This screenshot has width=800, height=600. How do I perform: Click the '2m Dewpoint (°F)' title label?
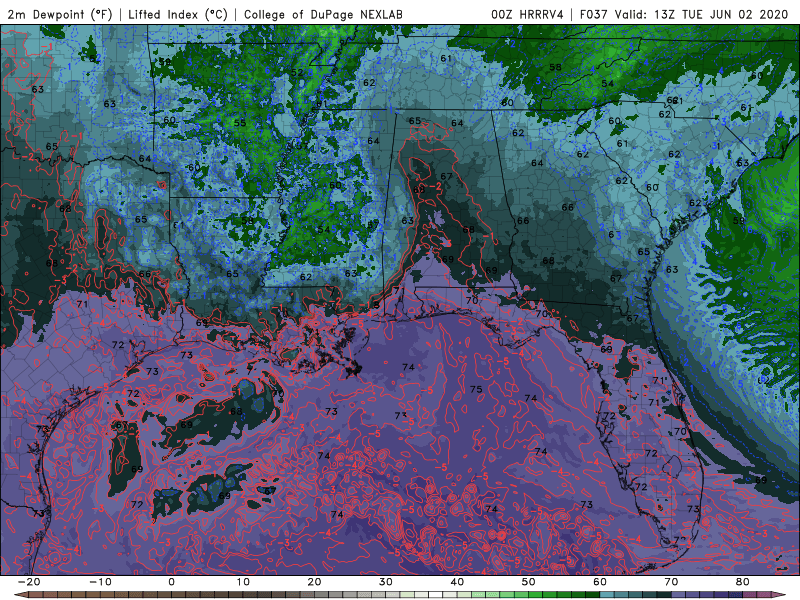[x=59, y=15]
